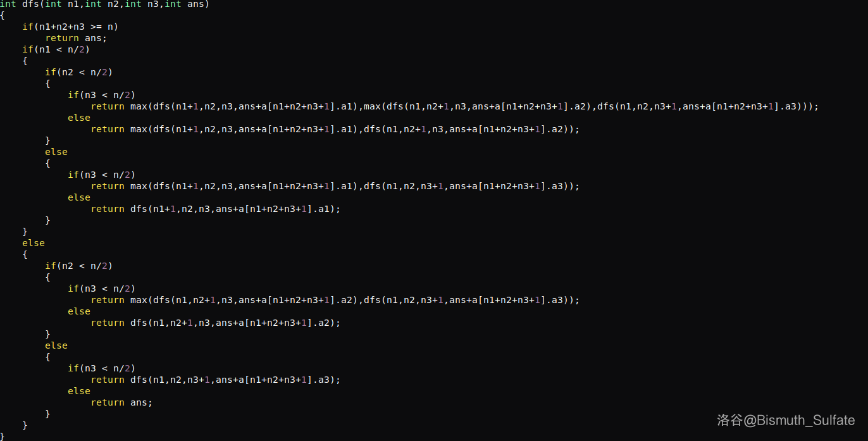Click the else paired with "if(n1 < n/2)"
Viewport: 868px width, 441px height.
(x=34, y=243)
